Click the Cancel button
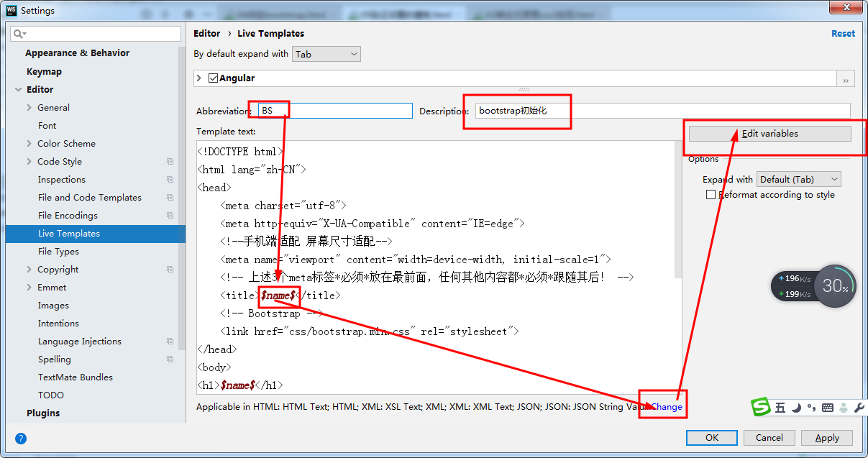This screenshot has height=458, width=868. (769, 438)
